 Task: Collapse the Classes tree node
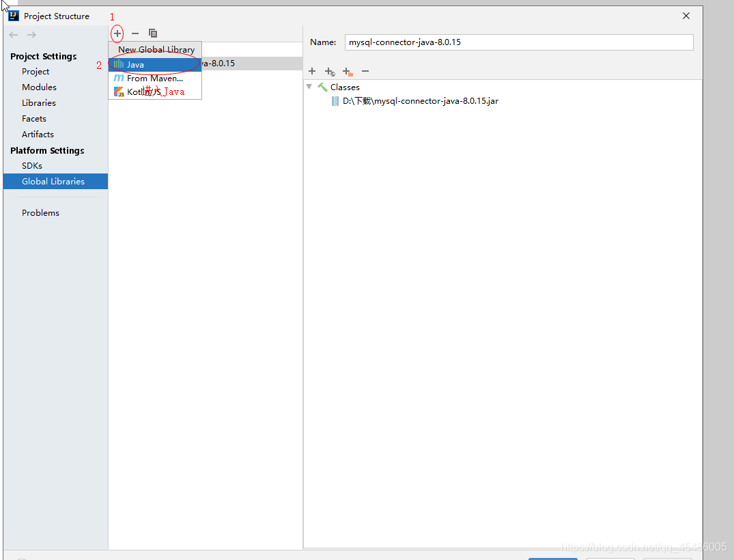(x=309, y=87)
